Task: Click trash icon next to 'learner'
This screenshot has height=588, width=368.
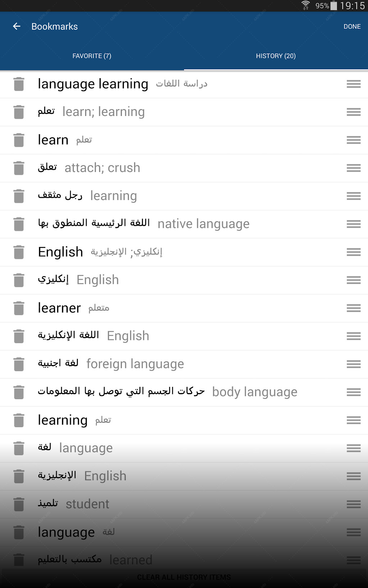Action: [x=19, y=308]
